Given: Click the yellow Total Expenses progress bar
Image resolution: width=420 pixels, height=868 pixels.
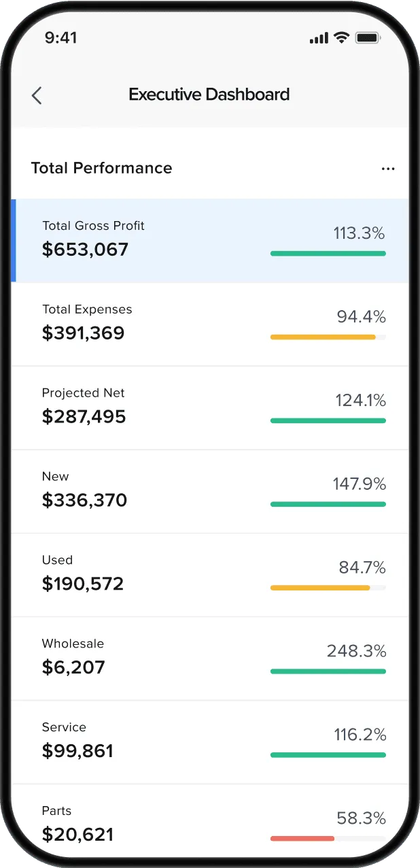Looking at the screenshot, I should click(x=323, y=337).
